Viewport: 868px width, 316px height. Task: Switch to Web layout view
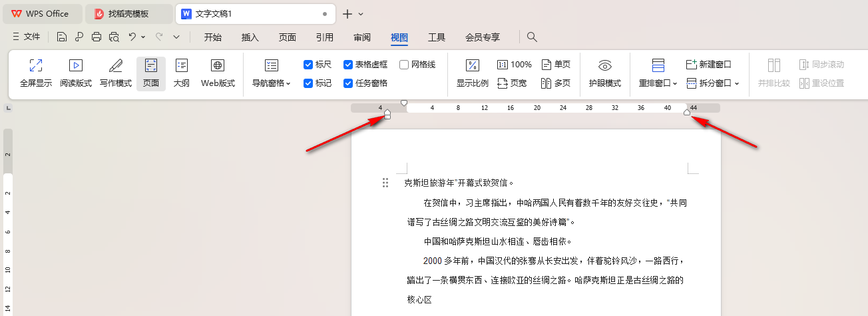(x=218, y=73)
